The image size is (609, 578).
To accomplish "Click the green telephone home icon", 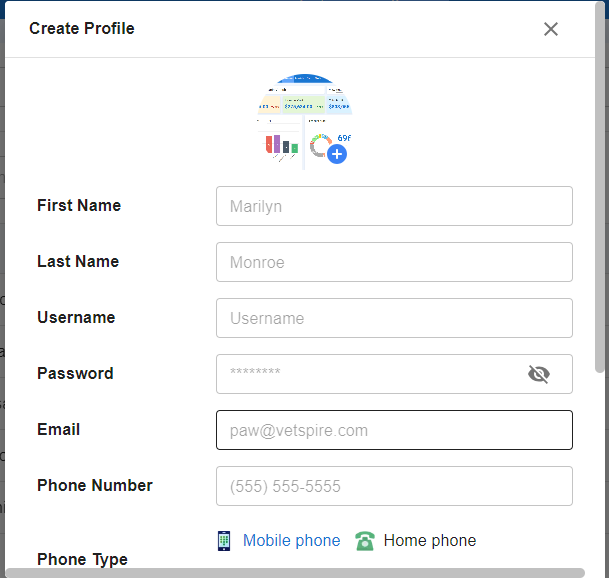I will coord(365,541).
